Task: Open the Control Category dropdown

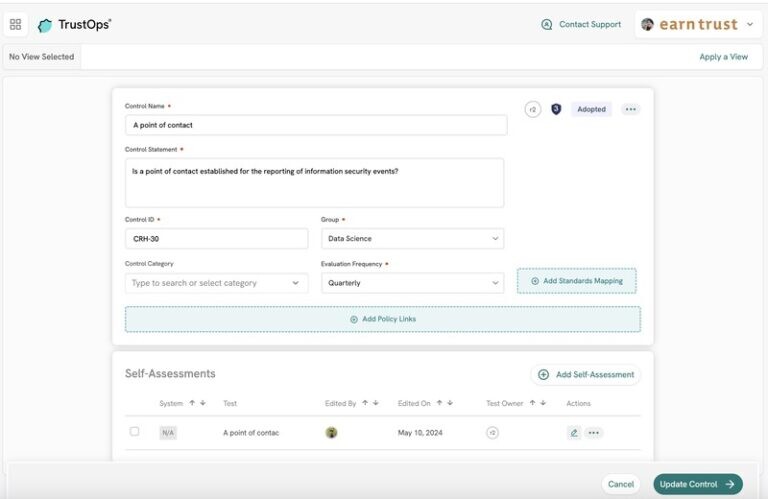Action: [x=216, y=283]
